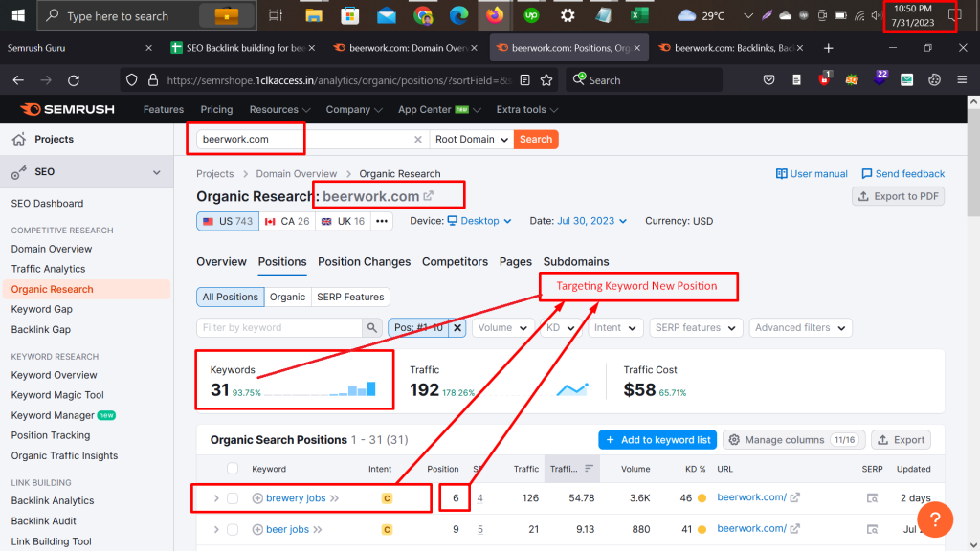Open the Mail app in the taskbar
The width and height of the screenshot is (980, 551).
[387, 15]
